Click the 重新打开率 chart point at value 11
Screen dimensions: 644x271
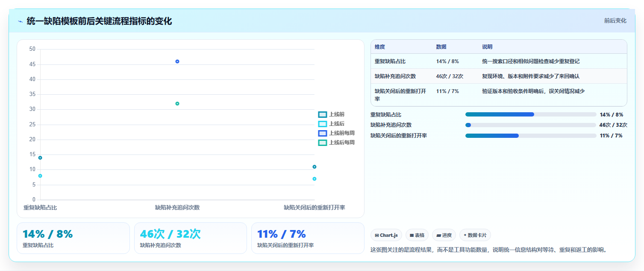tap(314, 167)
